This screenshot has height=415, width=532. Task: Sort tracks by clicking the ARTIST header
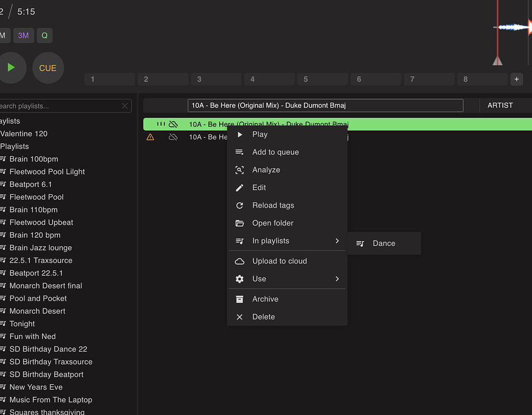[500, 105]
